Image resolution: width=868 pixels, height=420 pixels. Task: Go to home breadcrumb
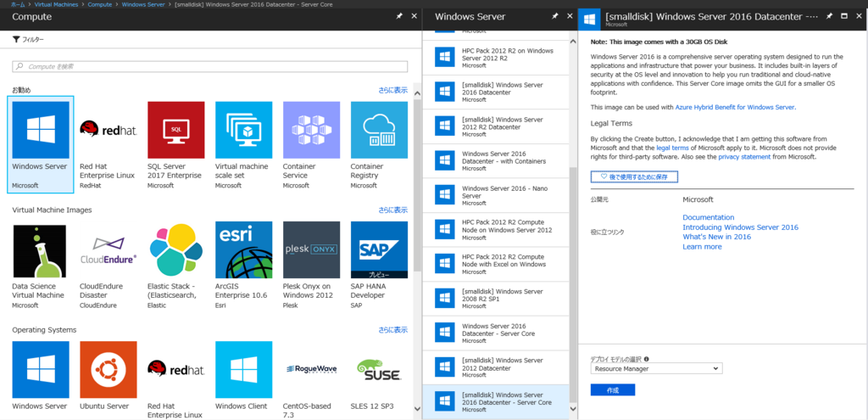click(x=19, y=4)
